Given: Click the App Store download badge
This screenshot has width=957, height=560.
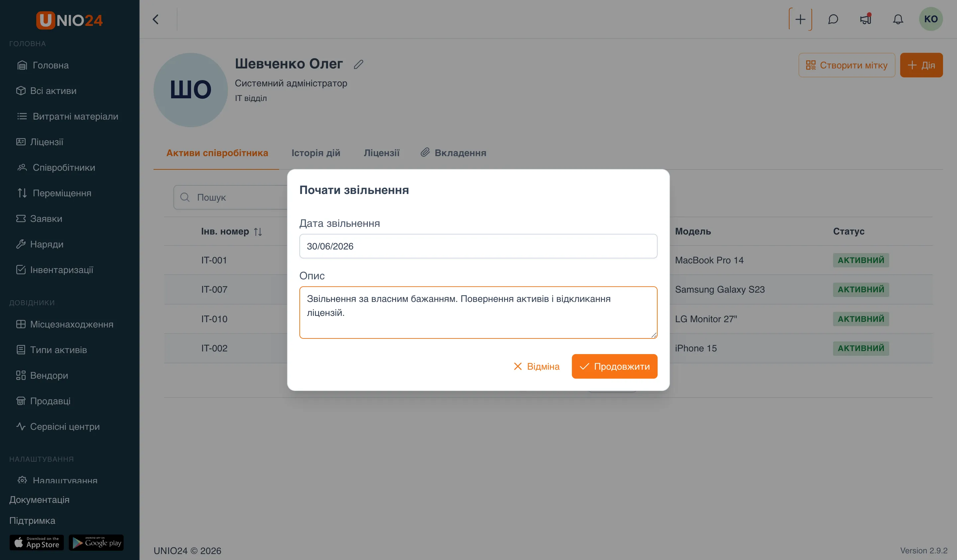Looking at the screenshot, I should [x=37, y=542].
